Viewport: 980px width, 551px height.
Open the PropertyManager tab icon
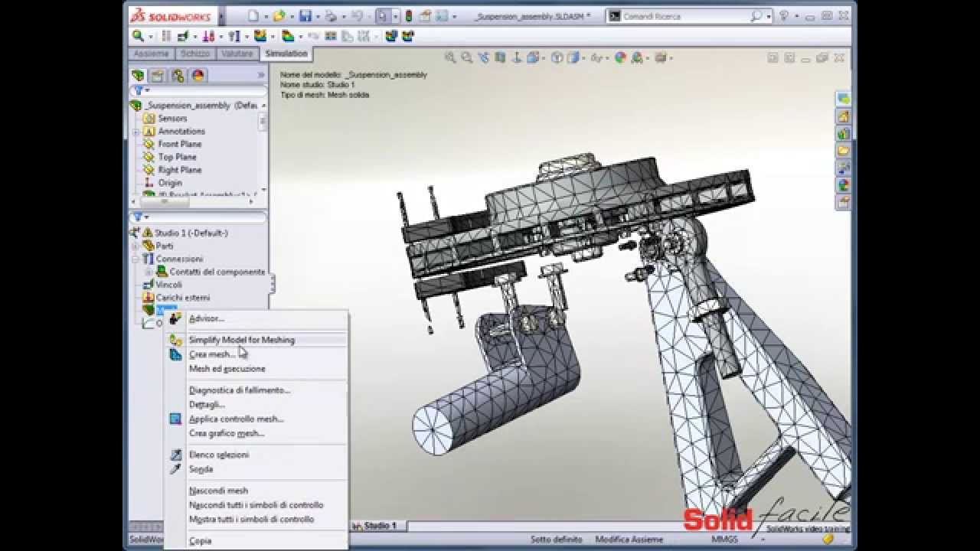point(158,75)
